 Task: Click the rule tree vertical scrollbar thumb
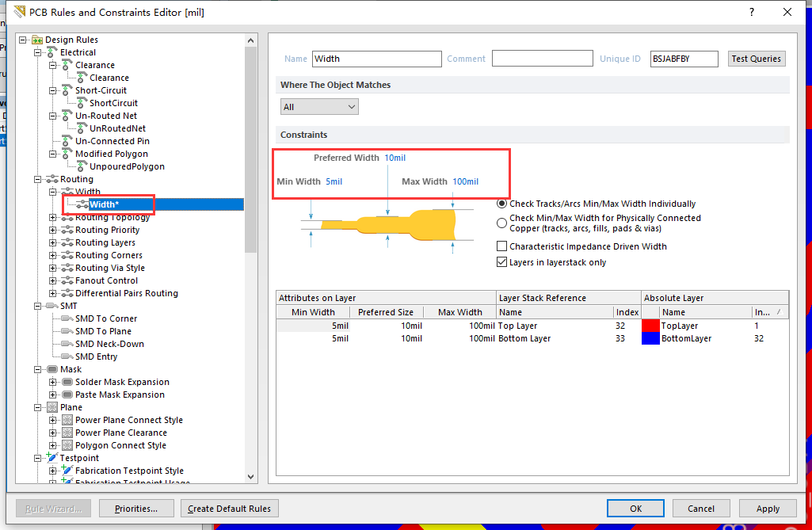coord(250,151)
